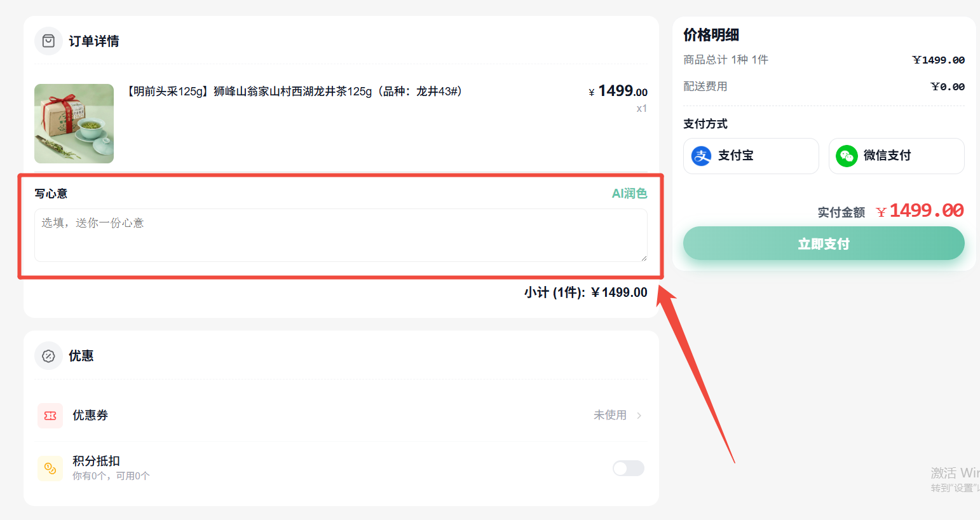Image resolution: width=980 pixels, height=520 pixels.
Task: Click the 积分抵扣 label text
Action: [96, 461]
